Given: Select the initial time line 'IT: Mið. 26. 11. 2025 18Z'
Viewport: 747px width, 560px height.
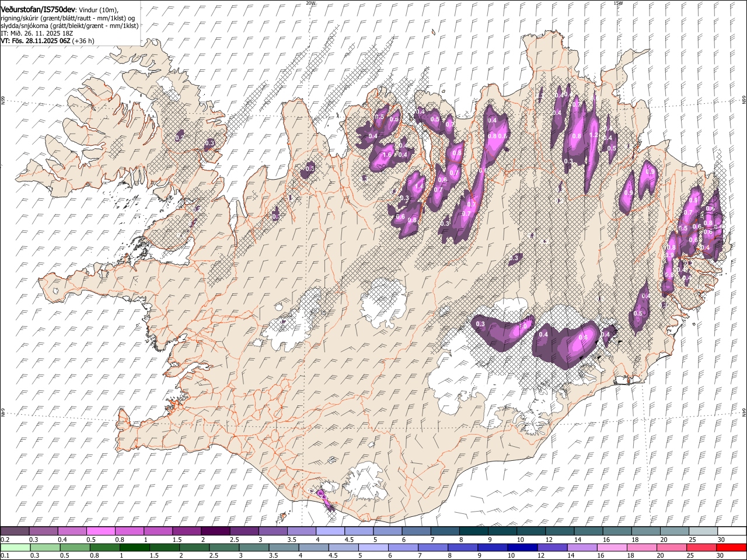Looking at the screenshot, I should click(x=37, y=33).
